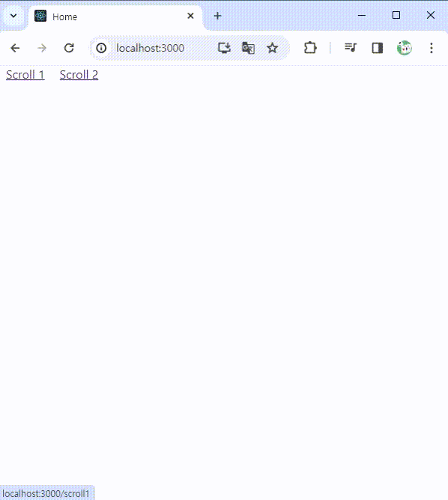Translate this page icon
448x500 pixels.
[248, 48]
